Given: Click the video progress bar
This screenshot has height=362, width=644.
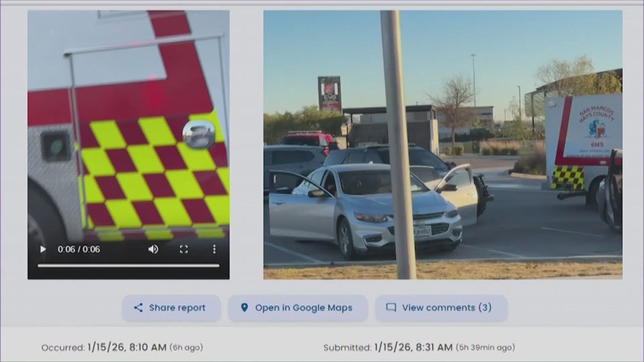Looking at the screenshot, I should [128, 265].
